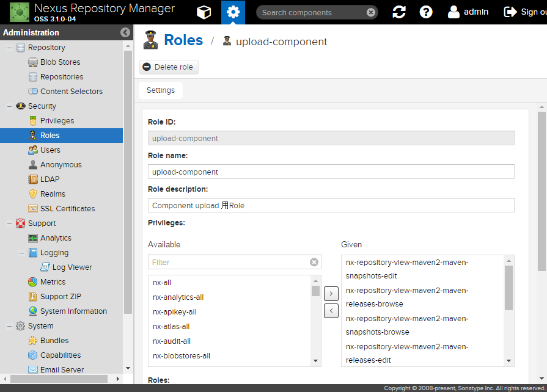Image resolution: width=547 pixels, height=392 pixels.
Task: Click the admin user icon
Action: 453,12
